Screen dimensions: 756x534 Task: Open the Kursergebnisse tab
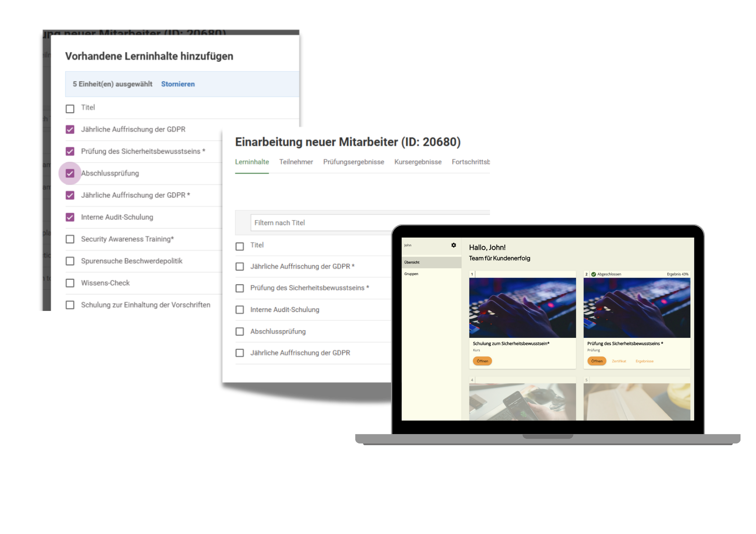(418, 162)
